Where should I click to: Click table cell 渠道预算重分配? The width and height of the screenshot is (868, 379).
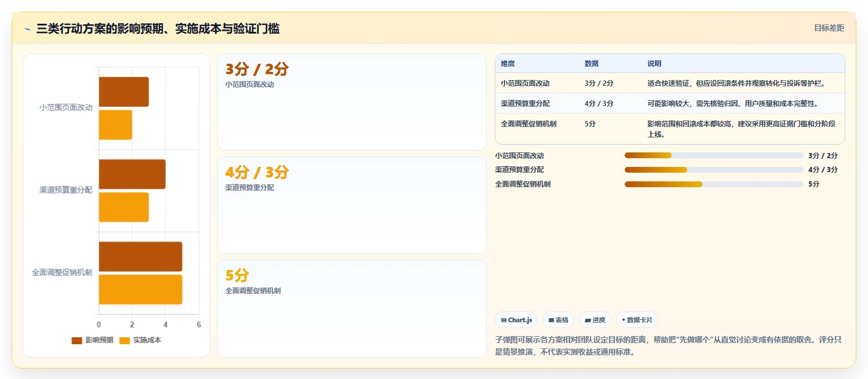tap(526, 104)
